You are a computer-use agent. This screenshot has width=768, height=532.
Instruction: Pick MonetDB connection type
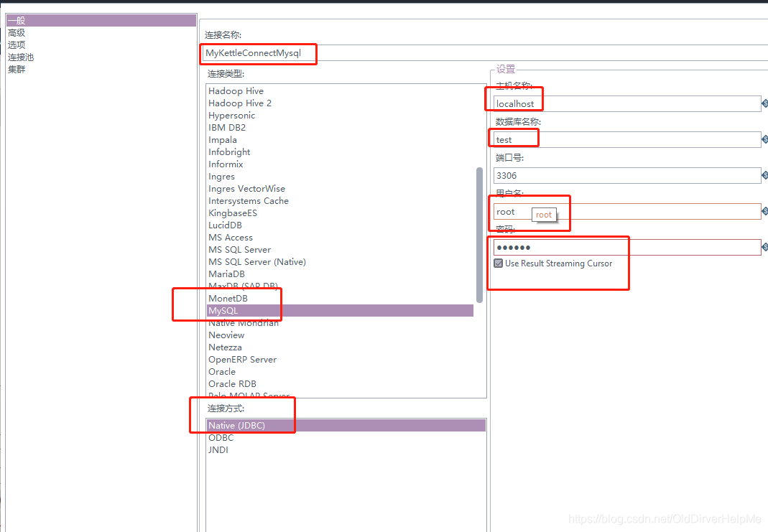pos(228,299)
